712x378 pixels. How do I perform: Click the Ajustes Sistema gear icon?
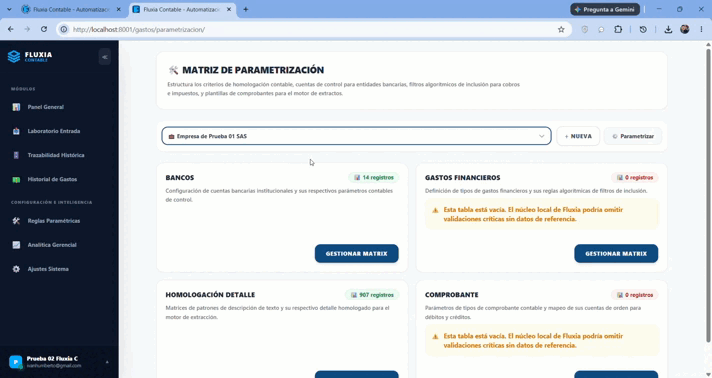tap(16, 269)
